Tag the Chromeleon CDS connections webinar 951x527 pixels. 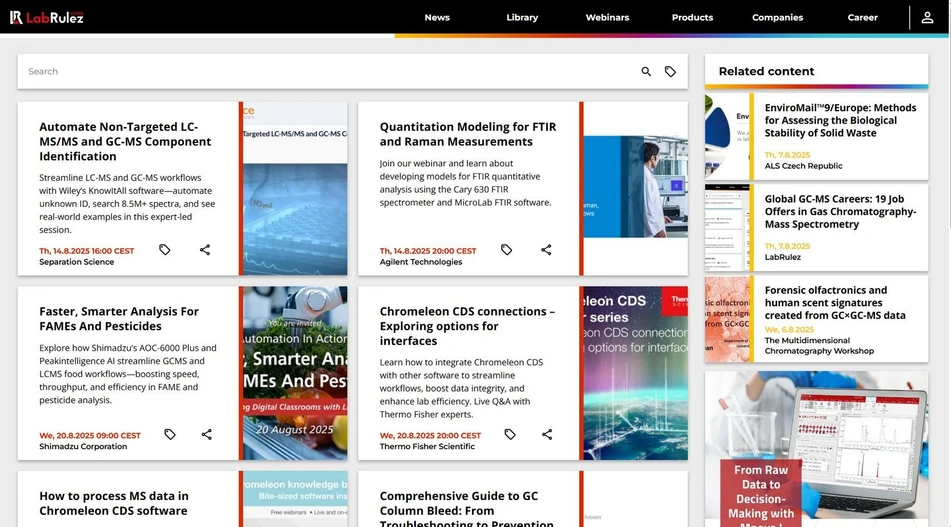tap(510, 434)
